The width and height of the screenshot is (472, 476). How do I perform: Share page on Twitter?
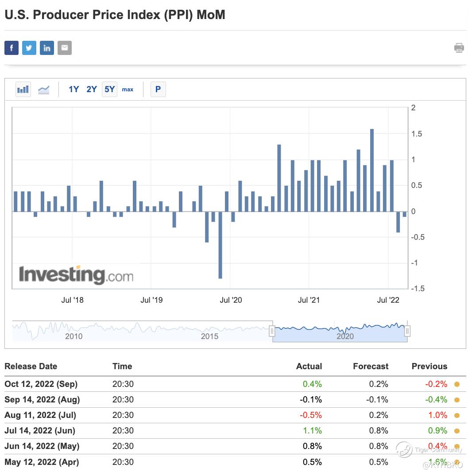[29, 48]
